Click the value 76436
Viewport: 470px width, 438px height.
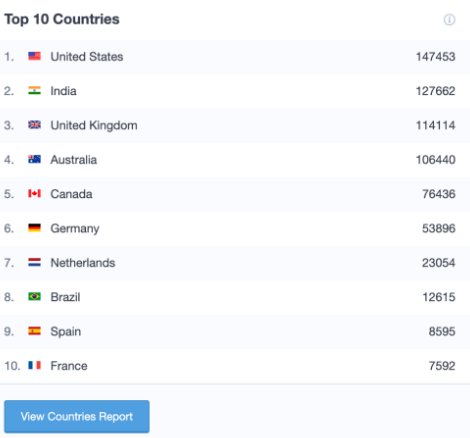point(439,194)
